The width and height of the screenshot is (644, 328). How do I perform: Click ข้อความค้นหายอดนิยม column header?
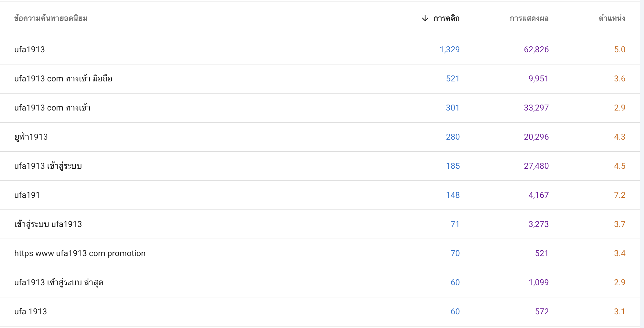click(x=51, y=18)
